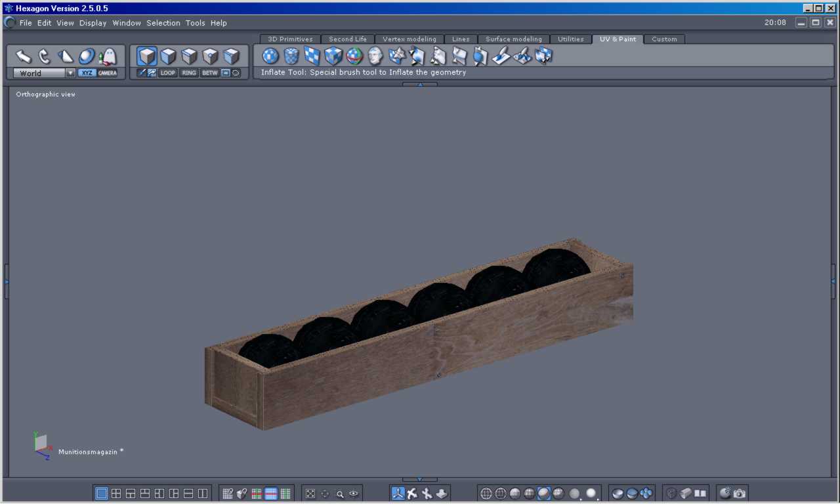Open the World coordinate dropdown
This screenshot has height=504, width=840.
coord(70,73)
